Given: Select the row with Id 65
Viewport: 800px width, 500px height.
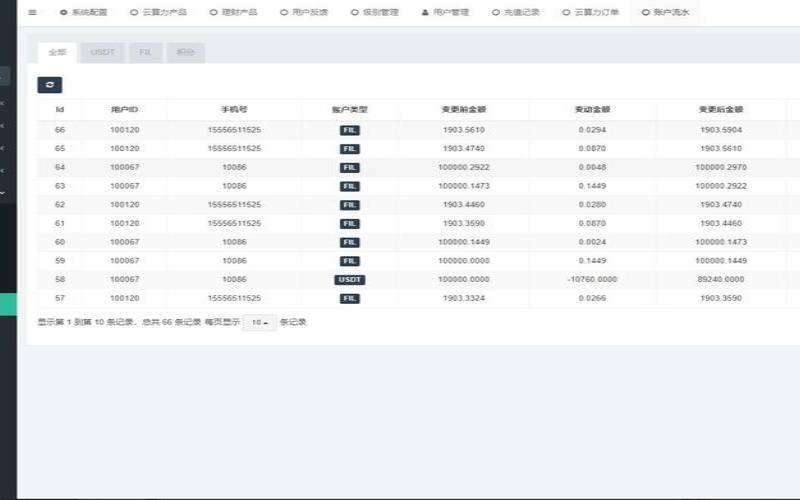Looking at the screenshot, I should tap(418, 148).
